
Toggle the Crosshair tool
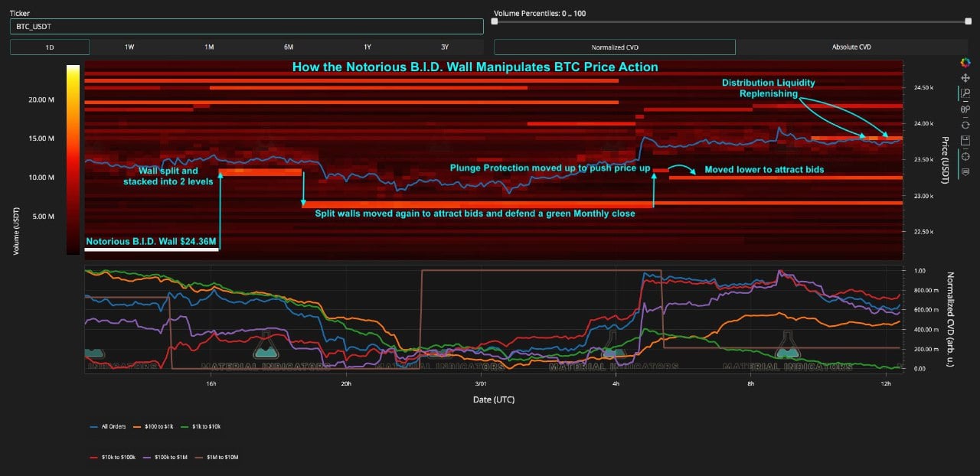(x=965, y=155)
